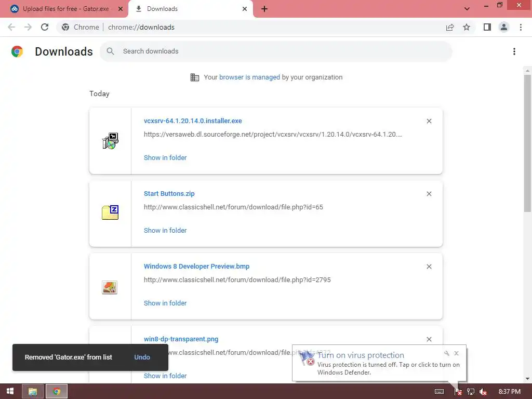Click the file.php?id=2795 source URL
This screenshot has height=399, width=532.
point(237,280)
